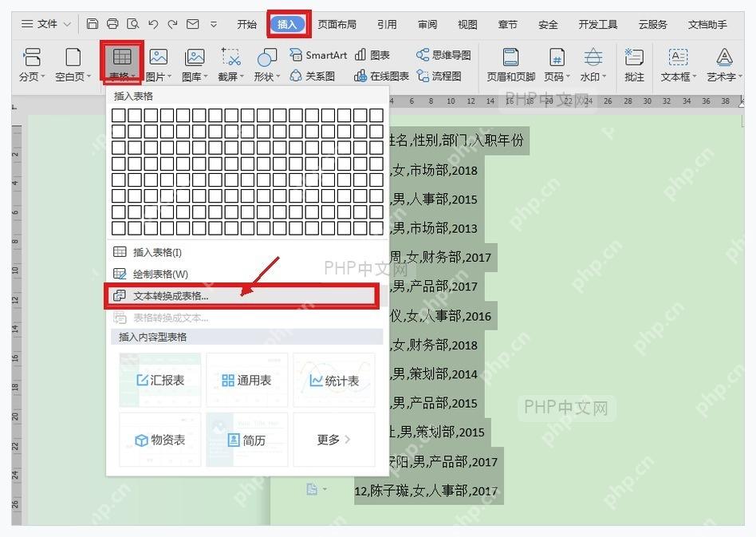Choose 绘制表格(W) menu entry
This screenshot has height=537, width=756.
(246, 274)
